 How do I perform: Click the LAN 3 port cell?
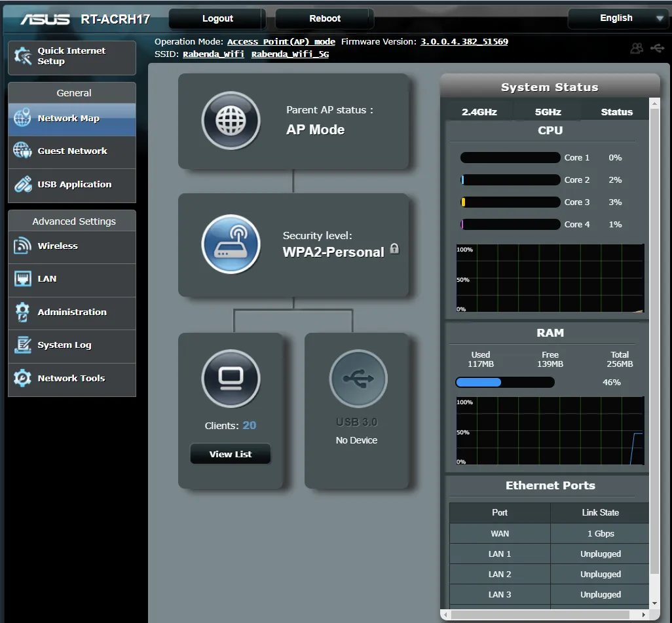click(x=500, y=594)
